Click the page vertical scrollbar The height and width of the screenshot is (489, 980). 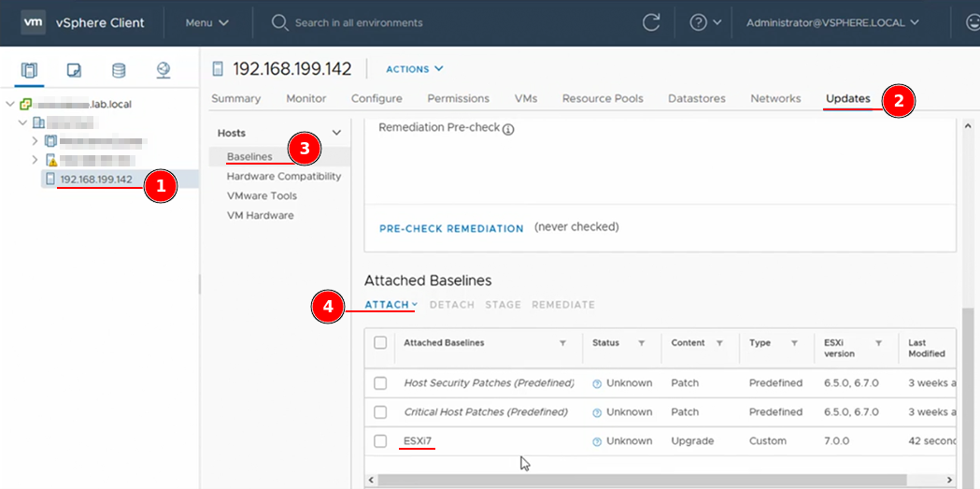[968, 400]
